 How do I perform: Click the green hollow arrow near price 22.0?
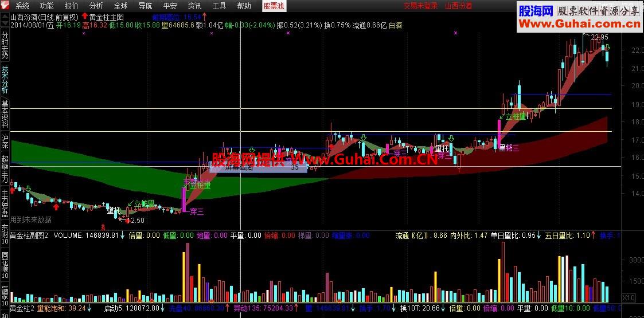607,48
